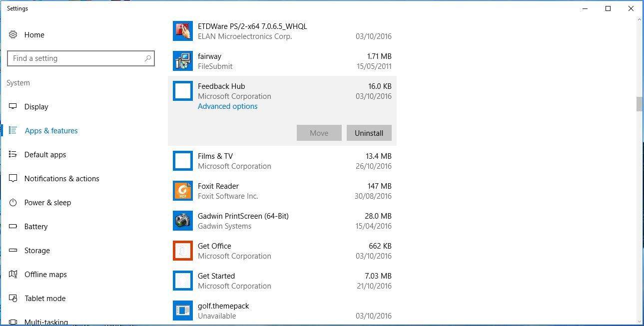Click the Films & TV app icon

click(x=183, y=161)
